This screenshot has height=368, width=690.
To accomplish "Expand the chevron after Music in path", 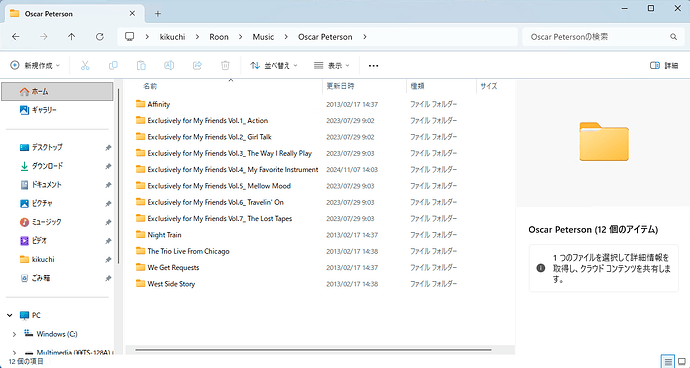I will [286, 37].
